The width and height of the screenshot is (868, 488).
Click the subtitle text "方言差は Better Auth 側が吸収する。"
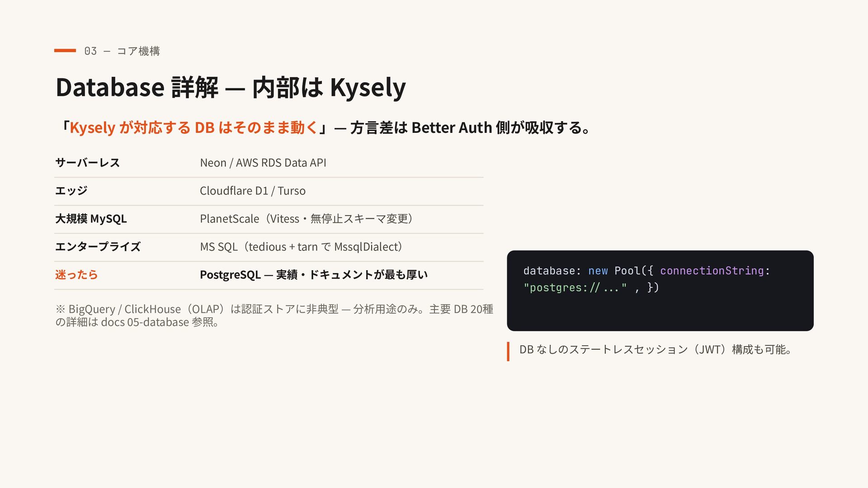pyautogui.click(x=471, y=128)
